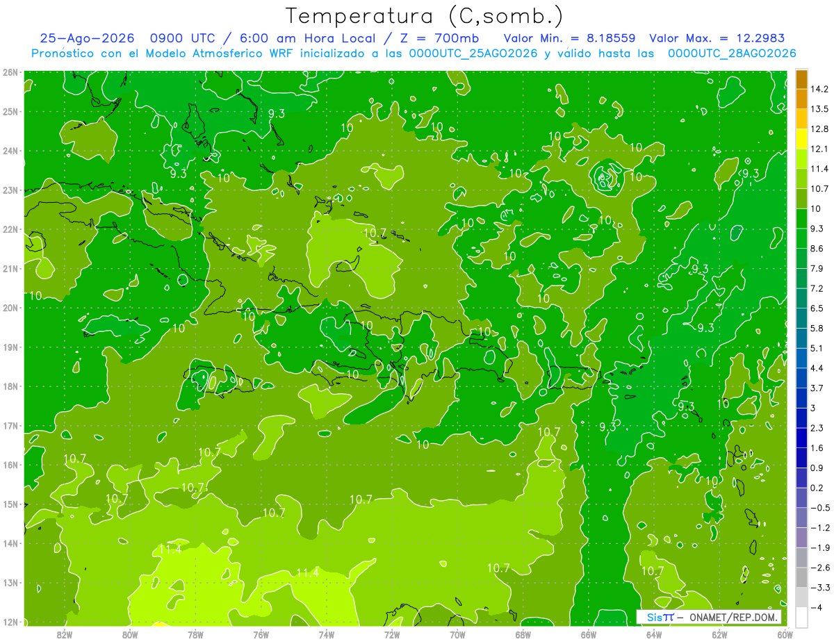Screen dimensions: 834x644
Task: Click the '12.1' colorbar label
Action: pyautogui.click(x=821, y=149)
